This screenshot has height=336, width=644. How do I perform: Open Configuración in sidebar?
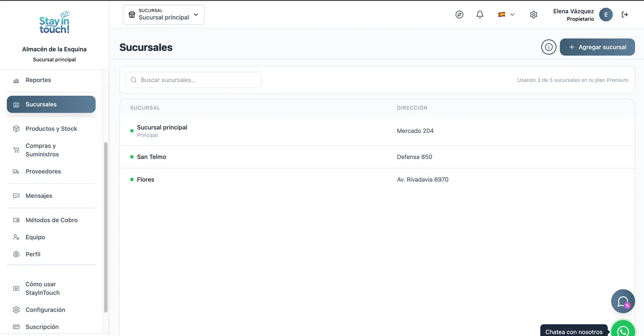(x=51, y=310)
